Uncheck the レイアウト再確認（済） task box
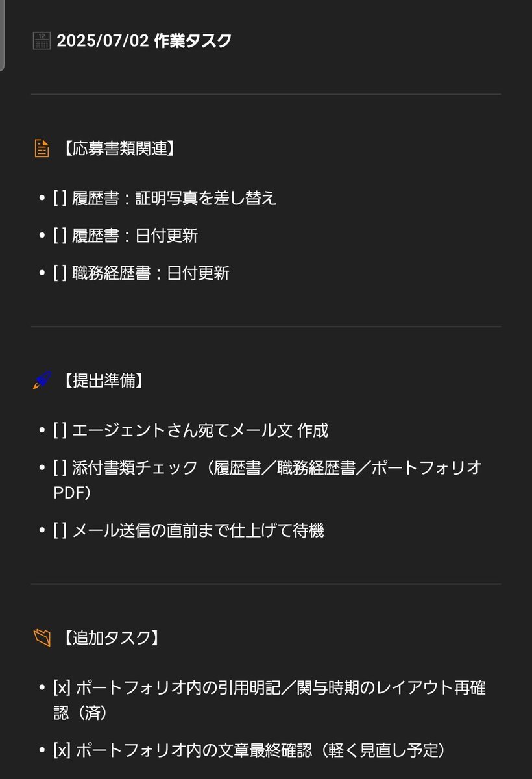The width and height of the screenshot is (532, 779). tap(62, 688)
